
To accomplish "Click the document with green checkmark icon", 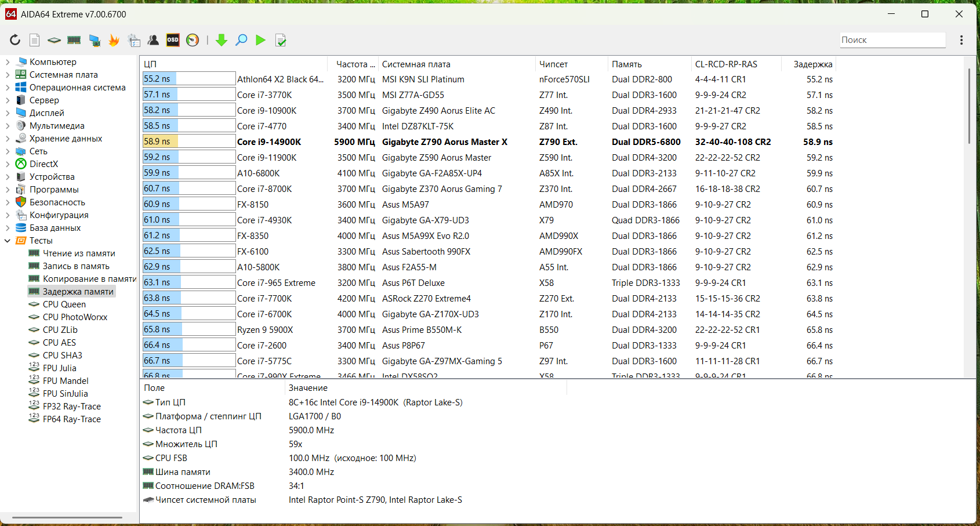I will (x=281, y=40).
